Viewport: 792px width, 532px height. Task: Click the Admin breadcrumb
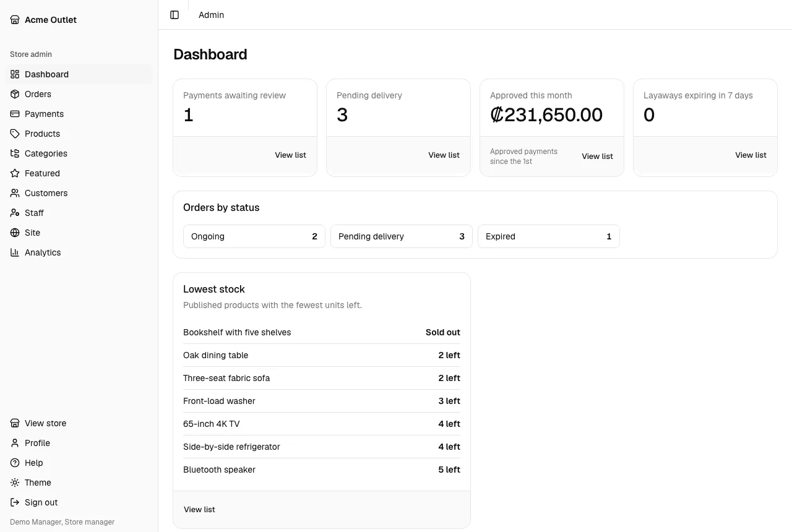(x=211, y=15)
